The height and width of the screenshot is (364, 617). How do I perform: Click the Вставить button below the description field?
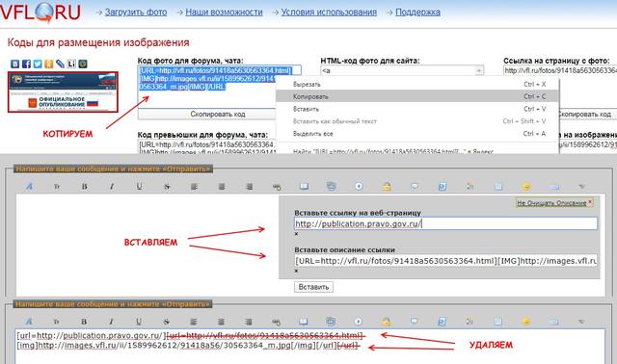[x=313, y=287]
